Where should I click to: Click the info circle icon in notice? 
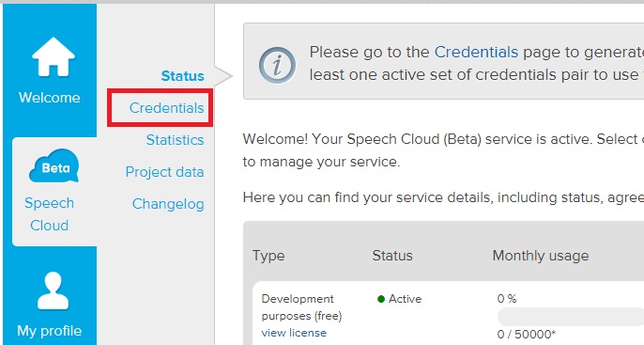coord(277,66)
